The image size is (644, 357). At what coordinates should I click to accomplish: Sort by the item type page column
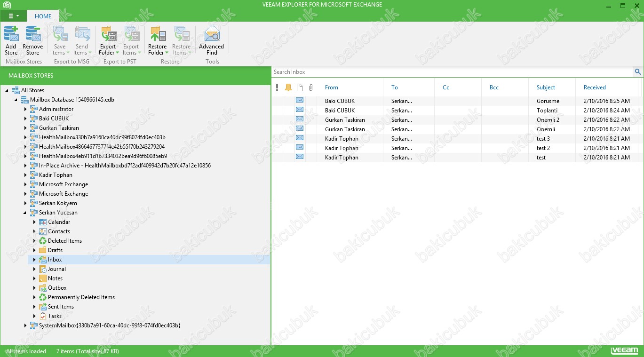(x=300, y=87)
